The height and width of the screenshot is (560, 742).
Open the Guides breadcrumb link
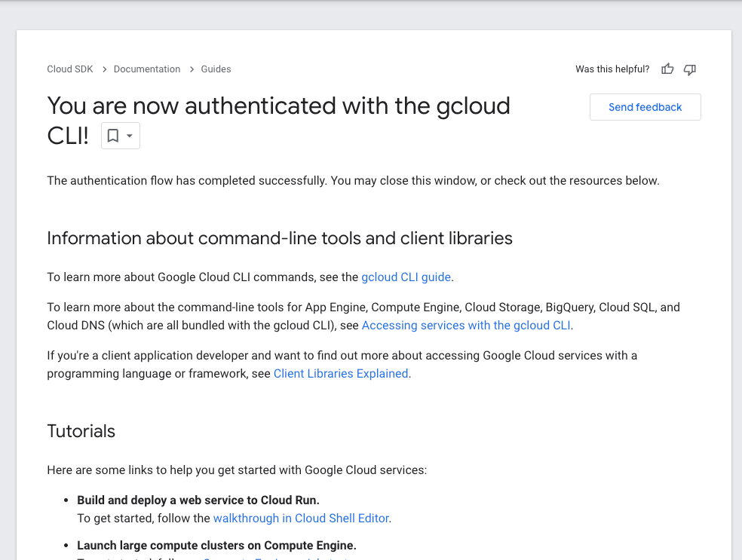coord(216,69)
